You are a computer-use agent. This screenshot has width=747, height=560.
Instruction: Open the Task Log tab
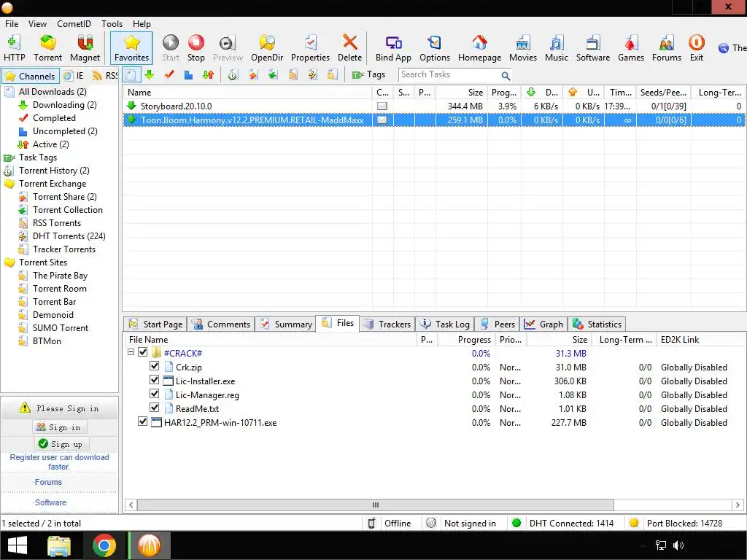click(445, 324)
